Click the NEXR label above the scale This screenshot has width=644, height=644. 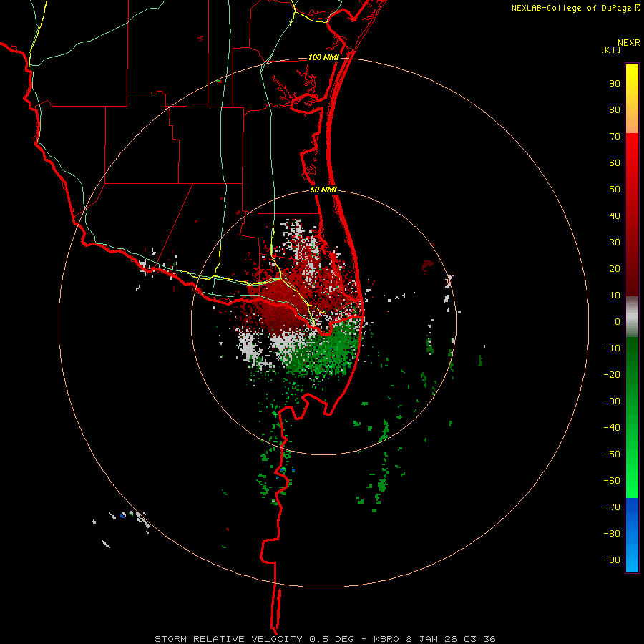[x=628, y=43]
